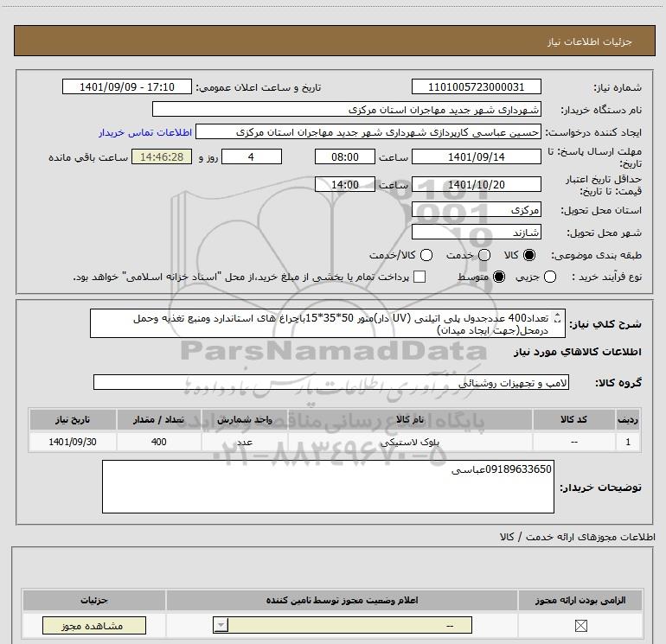Click the request creator name field
666x644 pixels.
368,132
